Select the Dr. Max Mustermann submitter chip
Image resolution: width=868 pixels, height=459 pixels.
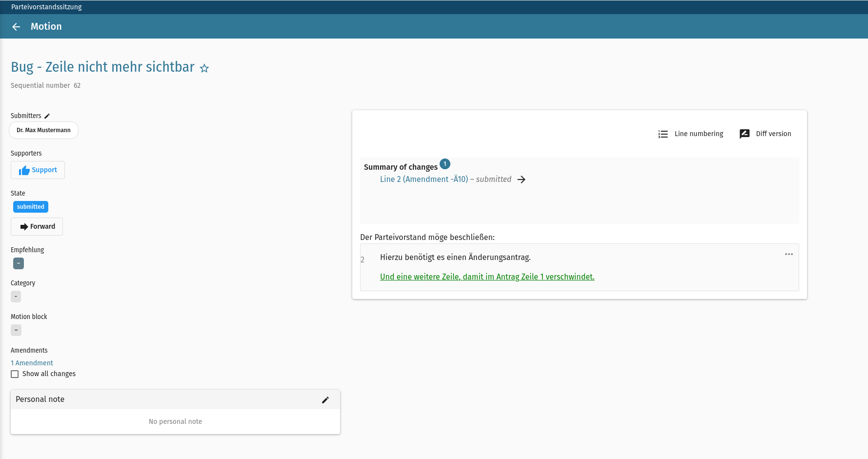[43, 130]
